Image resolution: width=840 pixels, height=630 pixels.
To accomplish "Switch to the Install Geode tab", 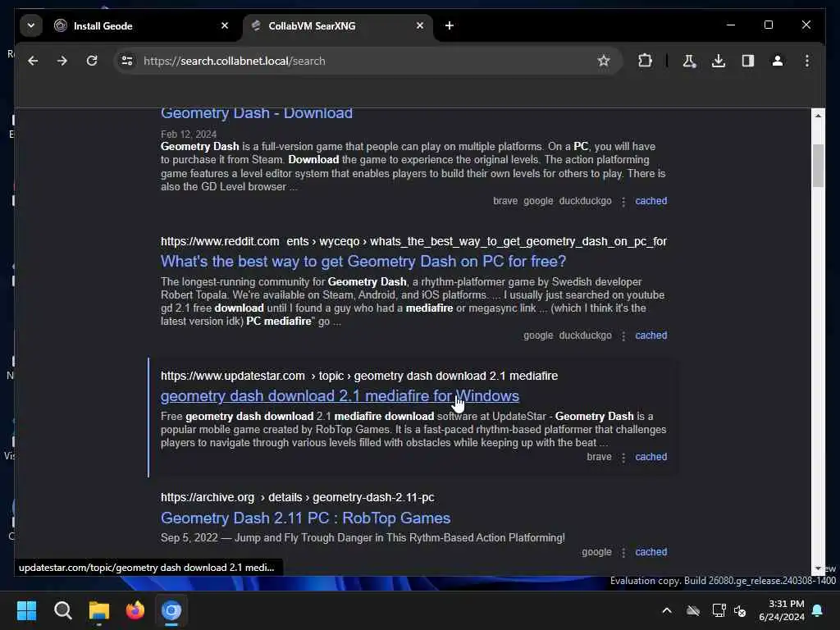I will click(142, 25).
